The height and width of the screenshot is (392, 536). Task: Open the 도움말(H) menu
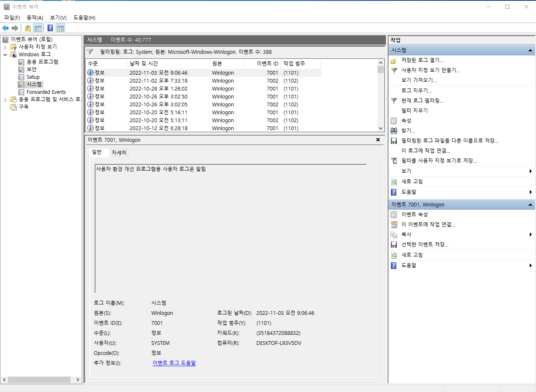(85, 18)
